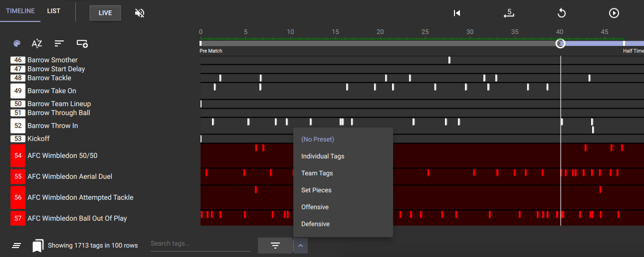Select the Barrow Tackle row label
Screen dimensions: 644x257
point(49,78)
